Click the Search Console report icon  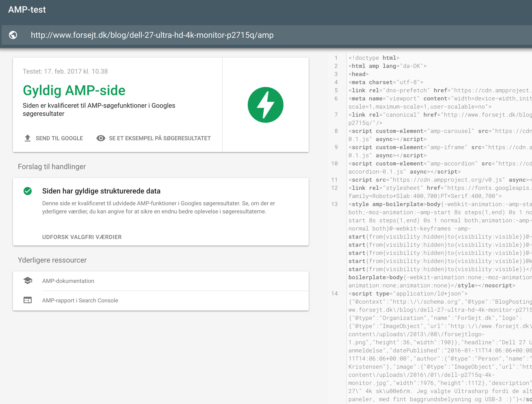pos(28,300)
